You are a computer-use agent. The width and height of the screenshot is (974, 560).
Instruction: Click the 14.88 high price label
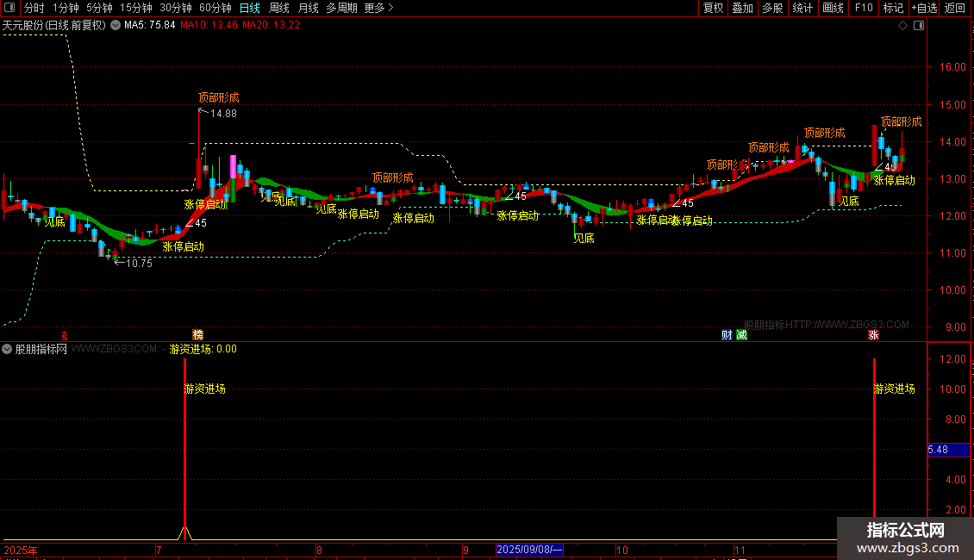coord(223,114)
